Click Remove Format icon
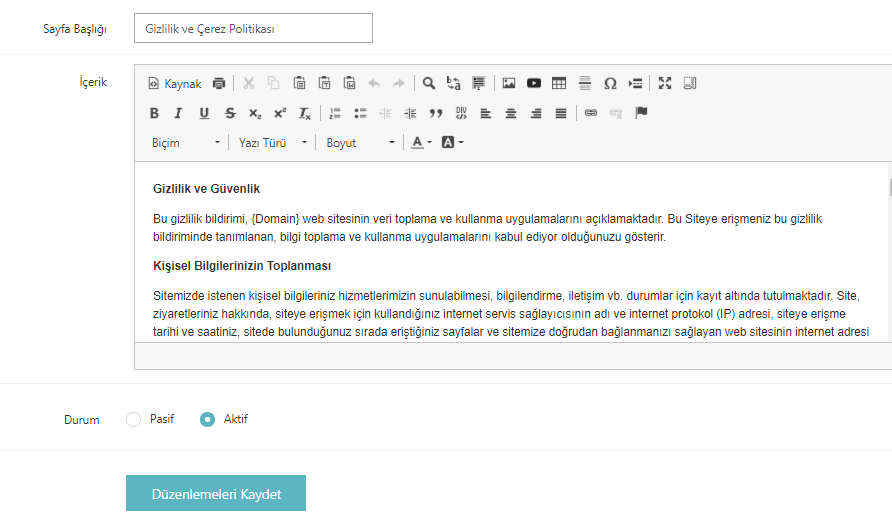The image size is (892, 512). (305, 113)
